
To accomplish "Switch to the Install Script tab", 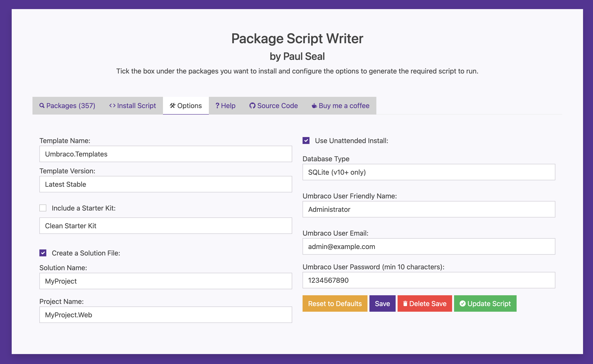I will click(133, 106).
